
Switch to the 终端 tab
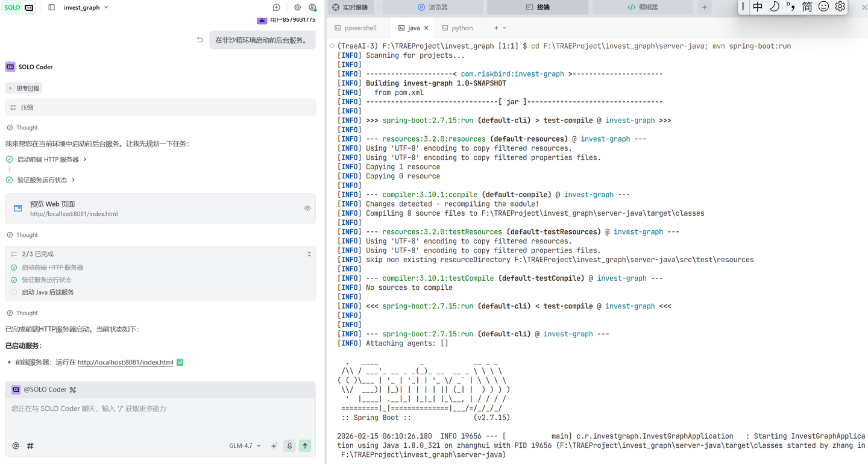[538, 7]
